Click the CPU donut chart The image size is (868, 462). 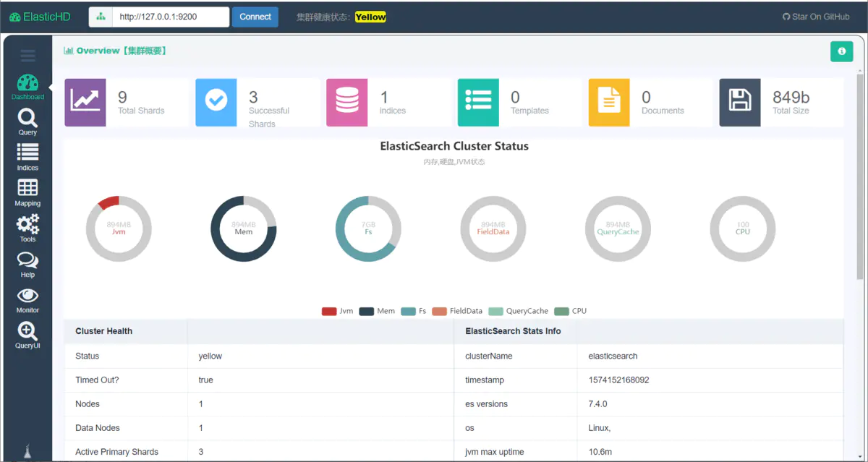[x=743, y=228]
